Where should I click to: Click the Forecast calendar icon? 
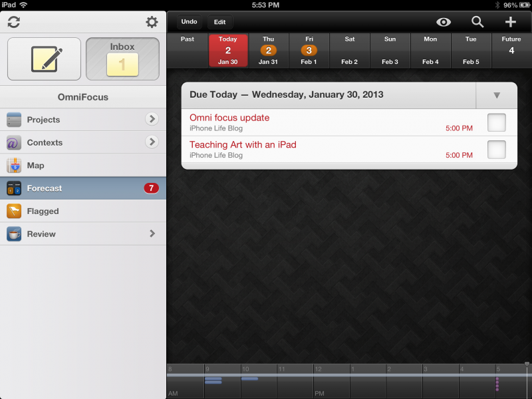pyautogui.click(x=14, y=188)
